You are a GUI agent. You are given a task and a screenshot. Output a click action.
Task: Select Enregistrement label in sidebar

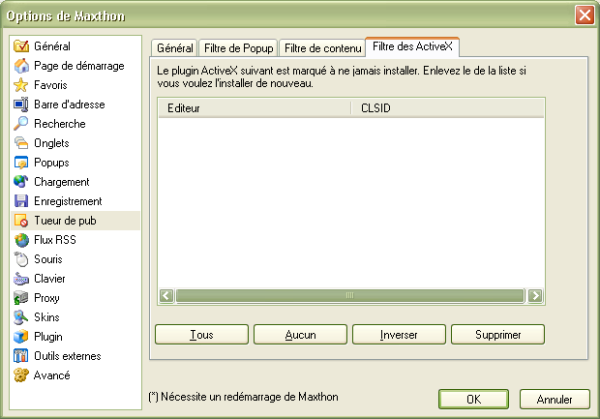(x=68, y=201)
